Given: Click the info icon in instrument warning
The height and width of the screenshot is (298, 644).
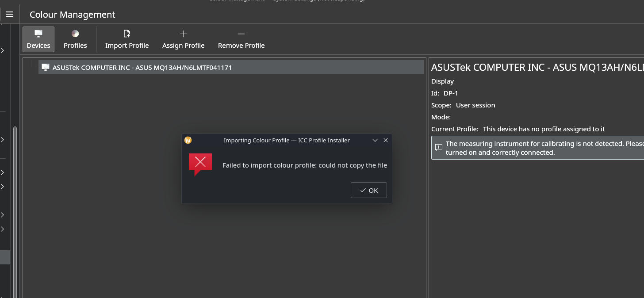Looking at the screenshot, I should 438,147.
